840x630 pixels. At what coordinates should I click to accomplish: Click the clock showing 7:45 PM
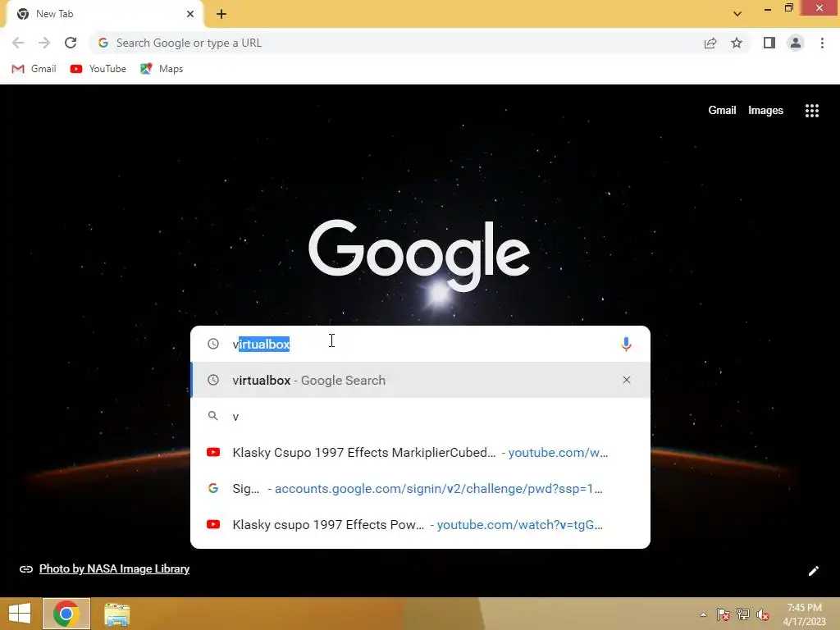pyautogui.click(x=804, y=614)
